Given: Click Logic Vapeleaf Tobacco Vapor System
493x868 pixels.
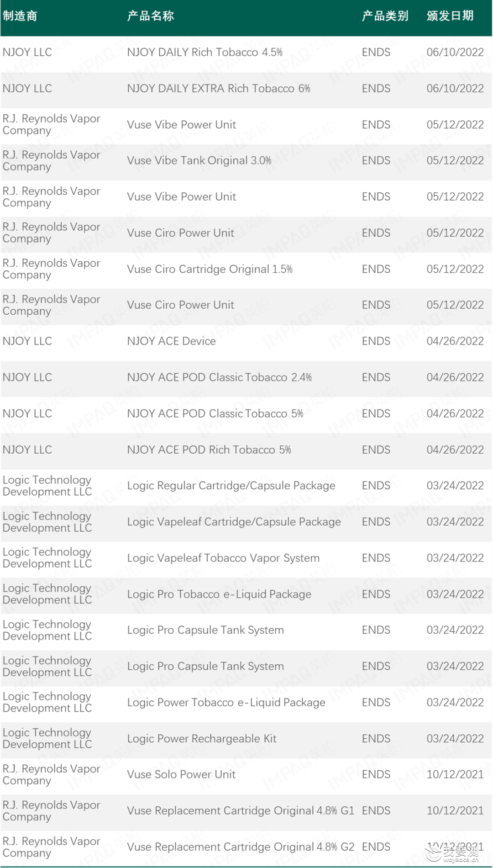Looking at the screenshot, I should point(223,558).
